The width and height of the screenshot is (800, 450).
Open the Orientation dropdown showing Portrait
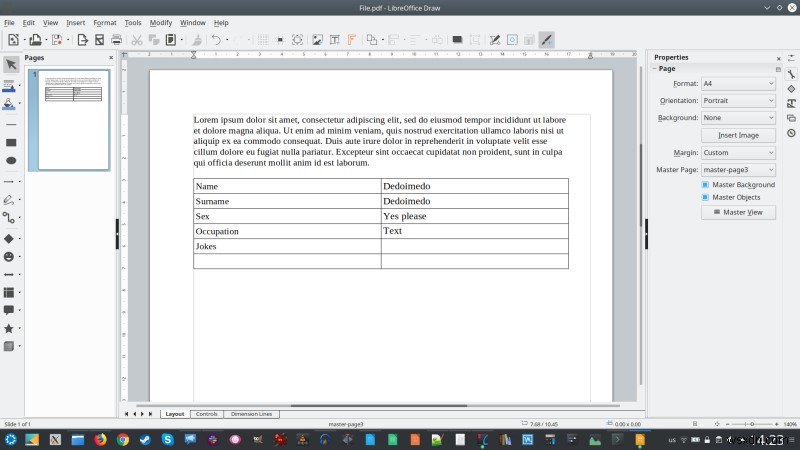point(738,101)
